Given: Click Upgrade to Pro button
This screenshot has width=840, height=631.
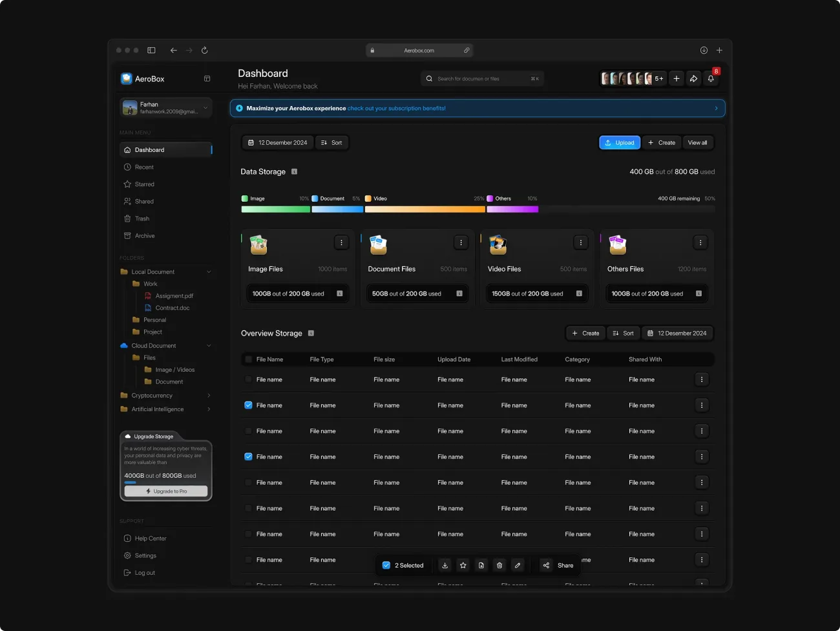Looking at the screenshot, I should click(x=166, y=491).
